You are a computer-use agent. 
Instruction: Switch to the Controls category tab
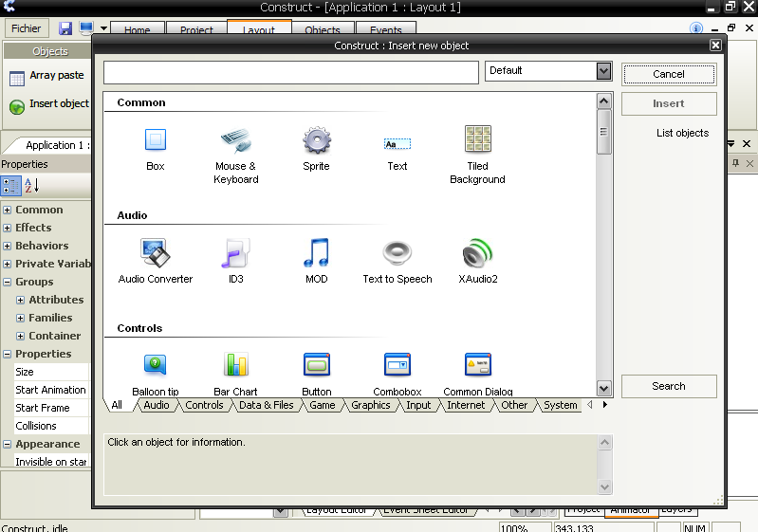coord(205,405)
